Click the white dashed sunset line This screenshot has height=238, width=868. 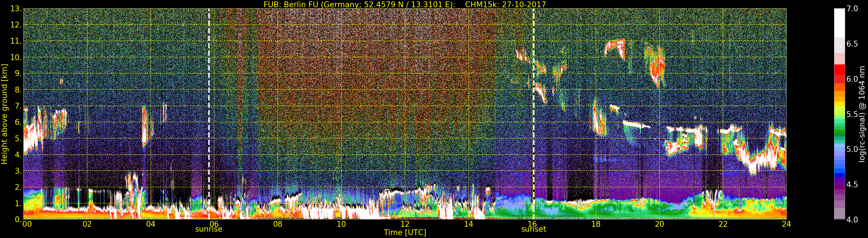tap(534, 114)
